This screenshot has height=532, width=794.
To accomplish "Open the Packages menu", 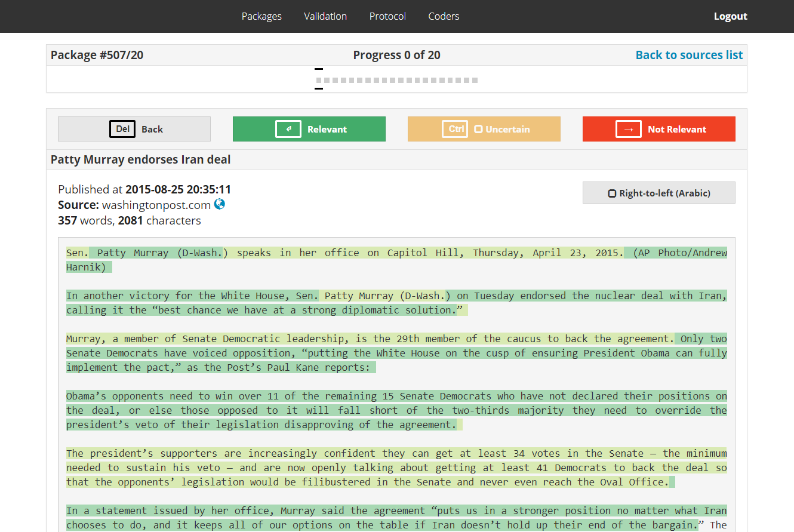I will pos(261,16).
